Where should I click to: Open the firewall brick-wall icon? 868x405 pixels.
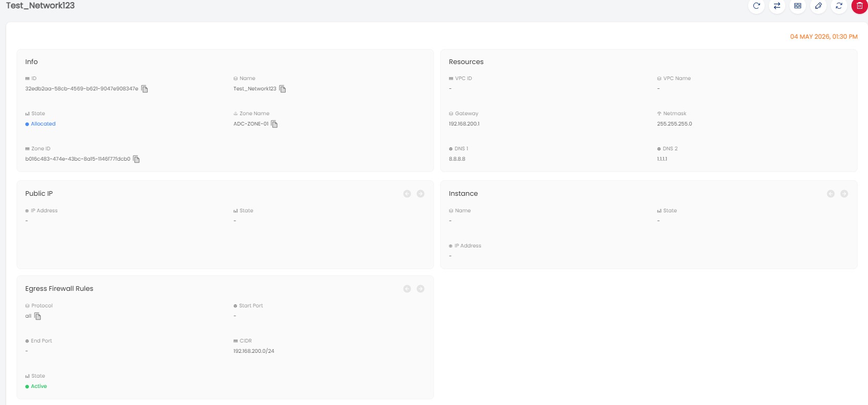point(798,6)
